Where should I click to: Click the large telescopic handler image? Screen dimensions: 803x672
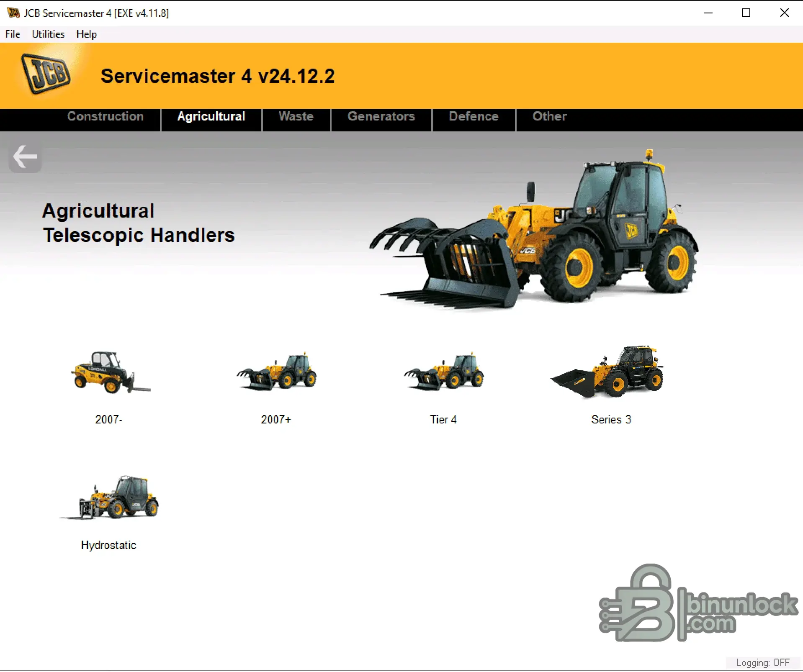[534, 229]
